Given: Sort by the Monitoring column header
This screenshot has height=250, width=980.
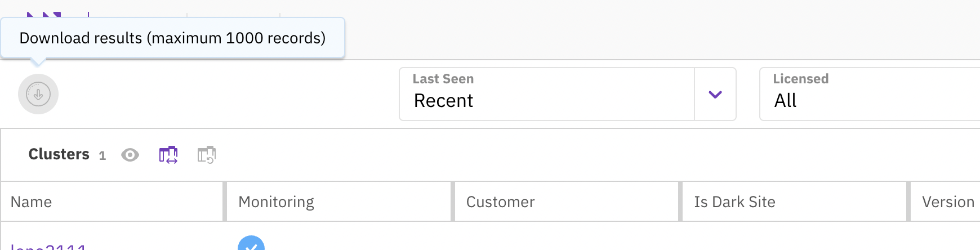Looking at the screenshot, I should (276, 202).
